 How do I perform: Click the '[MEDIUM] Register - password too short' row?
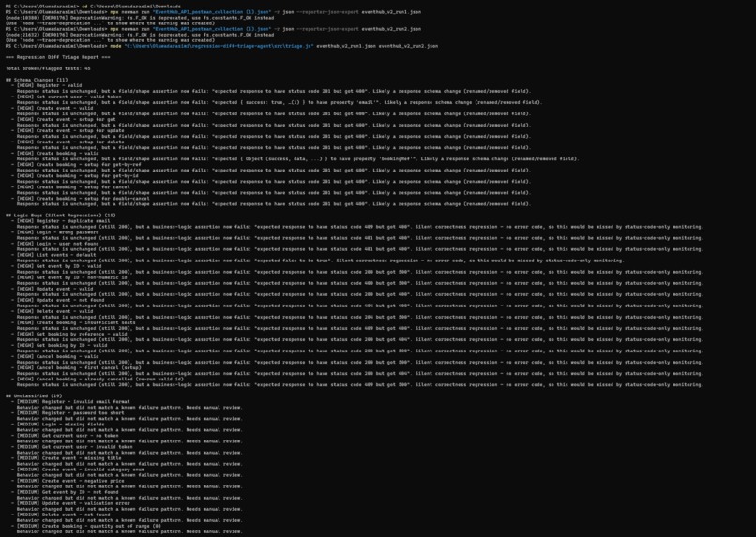tap(68, 413)
